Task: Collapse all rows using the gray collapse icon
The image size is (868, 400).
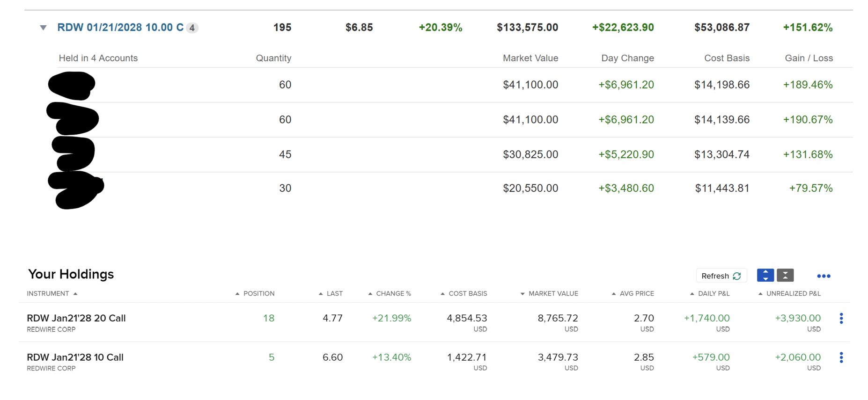Action: coord(785,276)
